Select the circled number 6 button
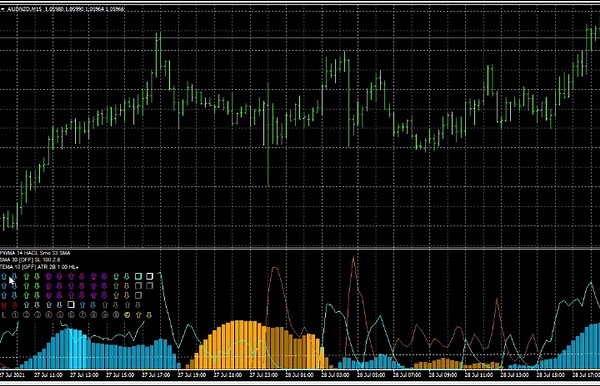Viewport: 600px width, 386px height. (71, 315)
